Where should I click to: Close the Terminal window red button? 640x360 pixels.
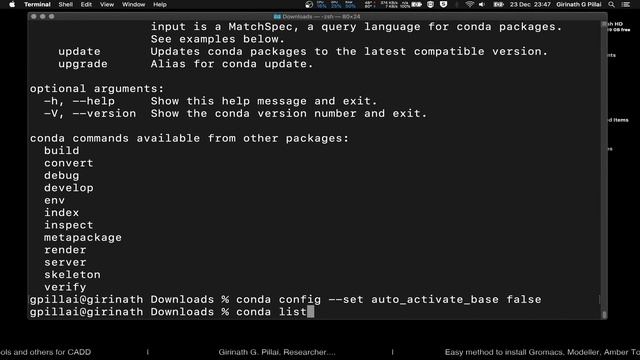click(x=34, y=17)
